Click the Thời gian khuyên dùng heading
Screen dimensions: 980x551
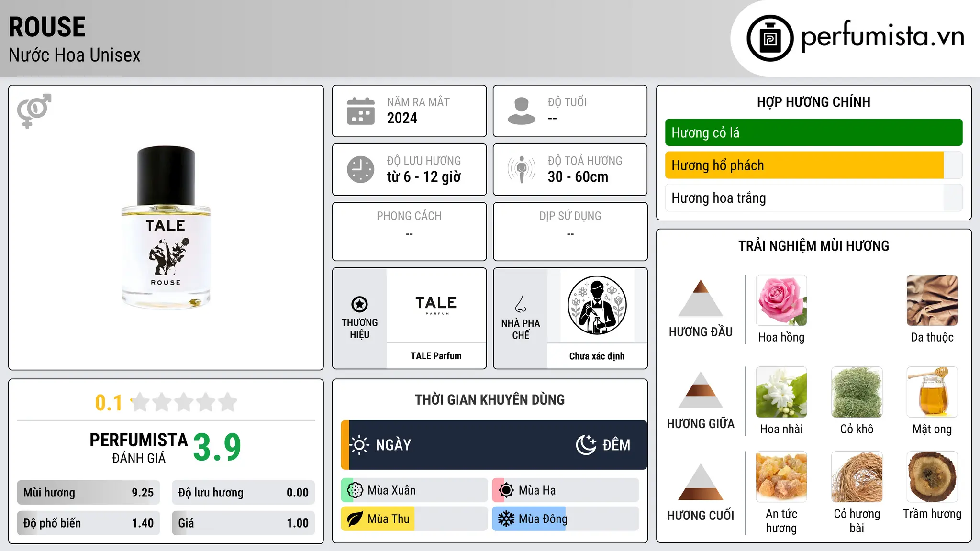click(x=490, y=400)
